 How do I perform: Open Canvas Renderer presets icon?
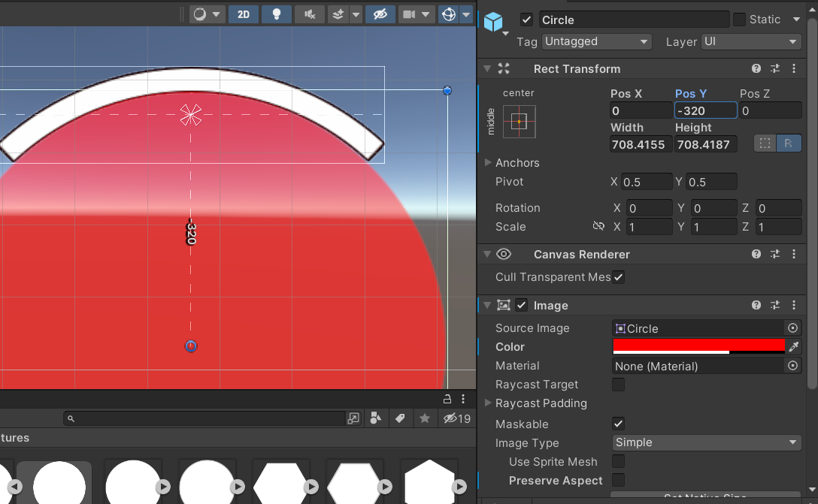(x=775, y=254)
